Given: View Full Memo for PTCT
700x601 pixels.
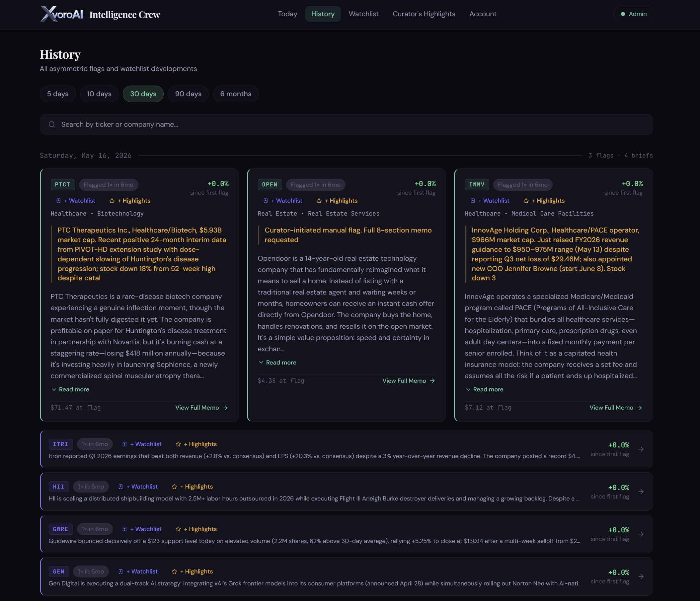Looking at the screenshot, I should pyautogui.click(x=202, y=408).
